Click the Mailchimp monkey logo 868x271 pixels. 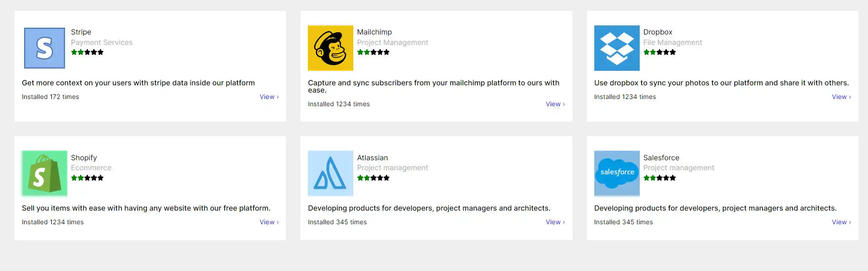(x=331, y=48)
